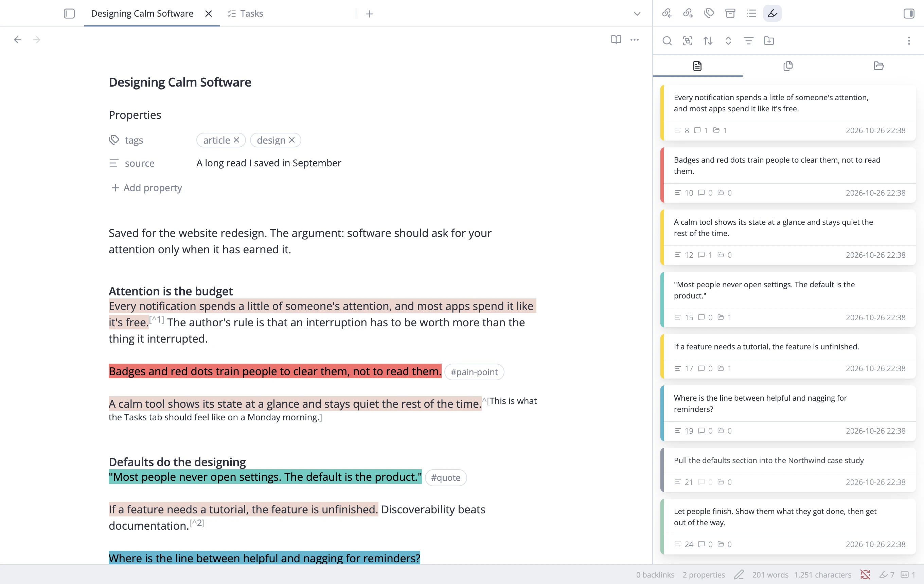Open the Outline list panel icon

pyautogui.click(x=751, y=14)
